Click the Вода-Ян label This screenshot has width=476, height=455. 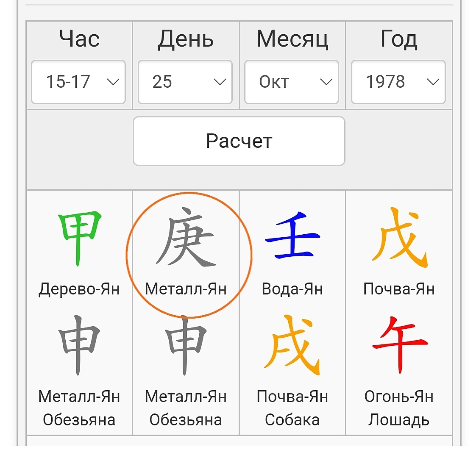coord(292,289)
